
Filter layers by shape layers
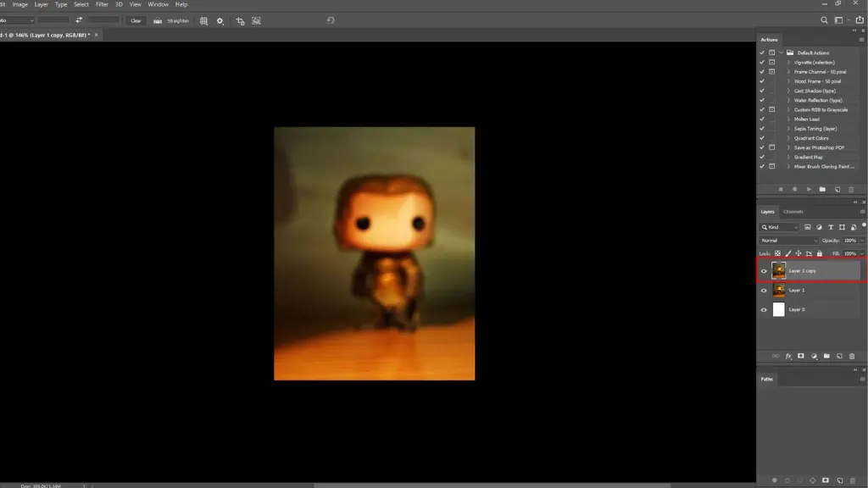pos(842,227)
